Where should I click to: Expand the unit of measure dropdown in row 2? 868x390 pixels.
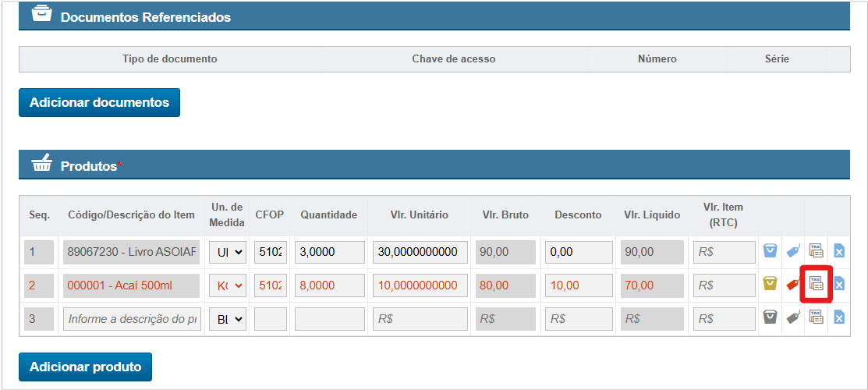[x=227, y=285]
